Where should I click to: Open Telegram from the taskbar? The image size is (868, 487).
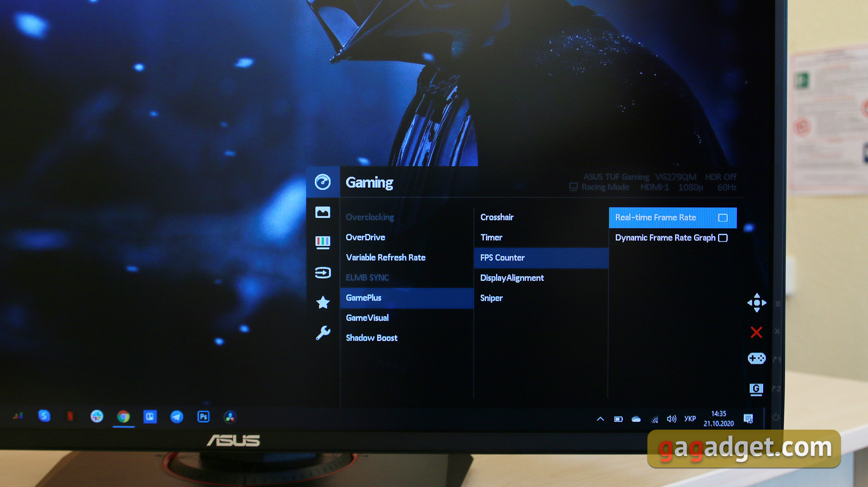177,417
